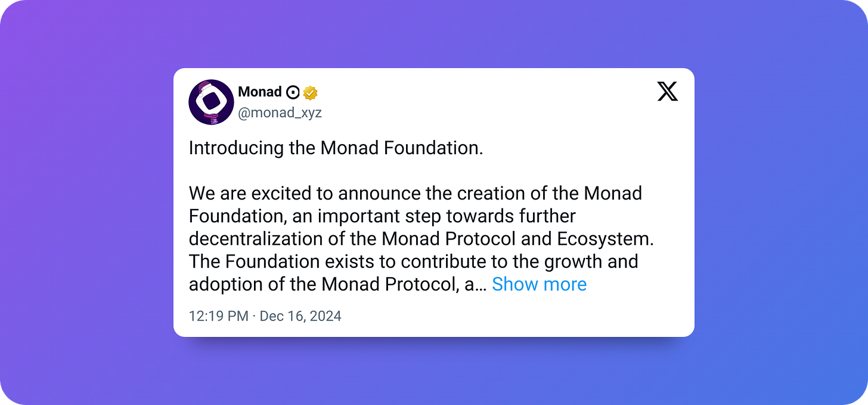868x405 pixels.
Task: Click the X logo in the top right
Action: [668, 92]
